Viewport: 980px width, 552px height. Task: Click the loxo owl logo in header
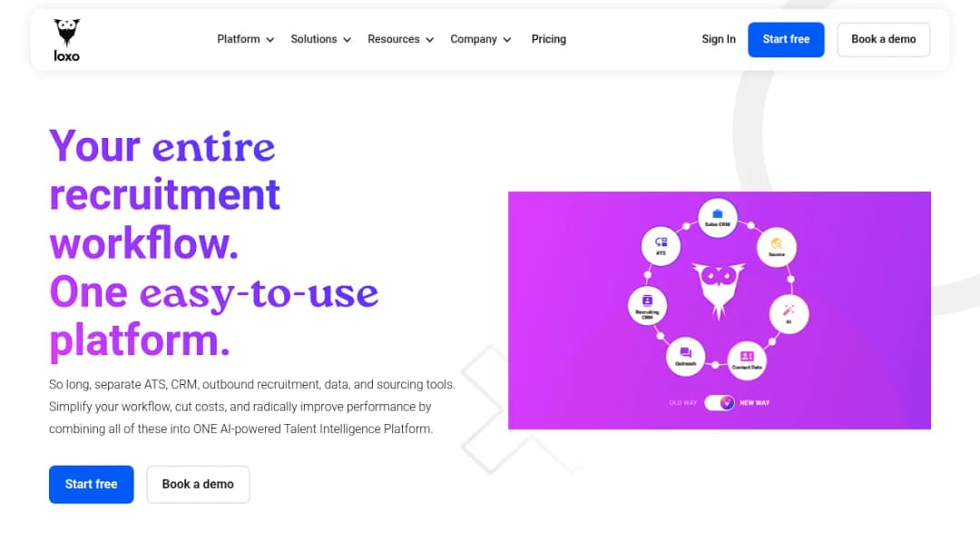[66, 40]
